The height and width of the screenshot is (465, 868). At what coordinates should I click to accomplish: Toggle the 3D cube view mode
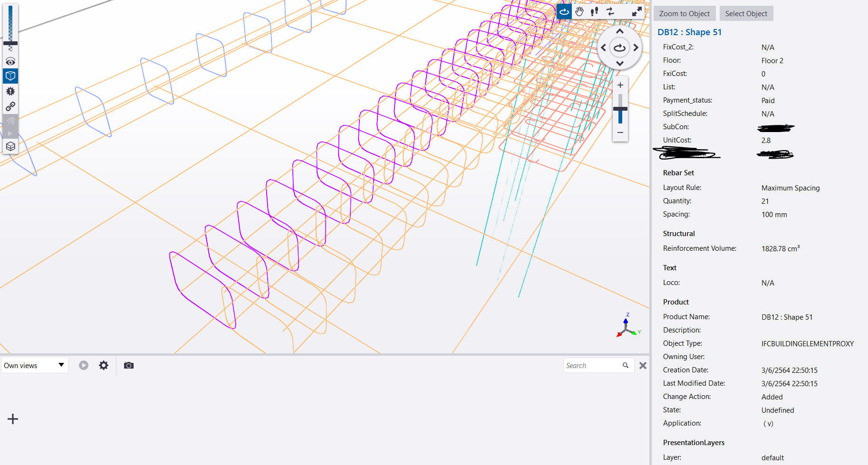click(x=10, y=76)
